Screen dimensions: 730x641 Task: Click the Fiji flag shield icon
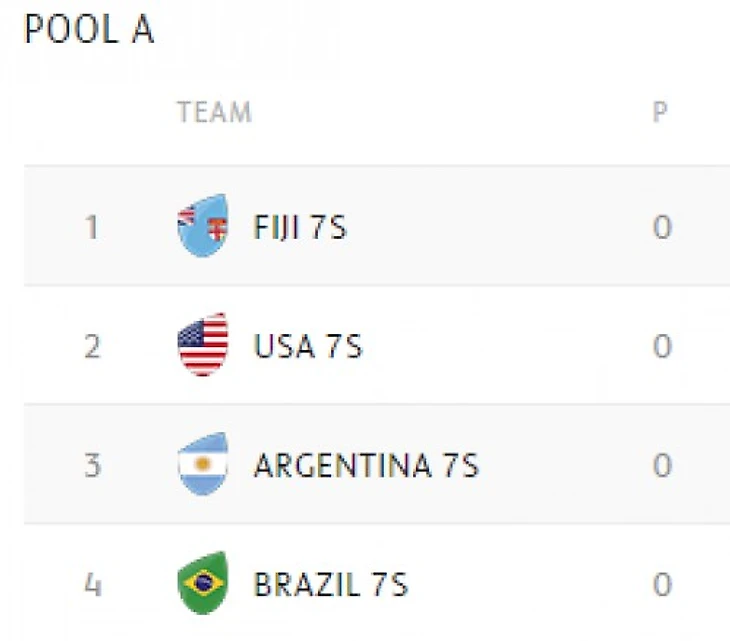click(x=202, y=226)
